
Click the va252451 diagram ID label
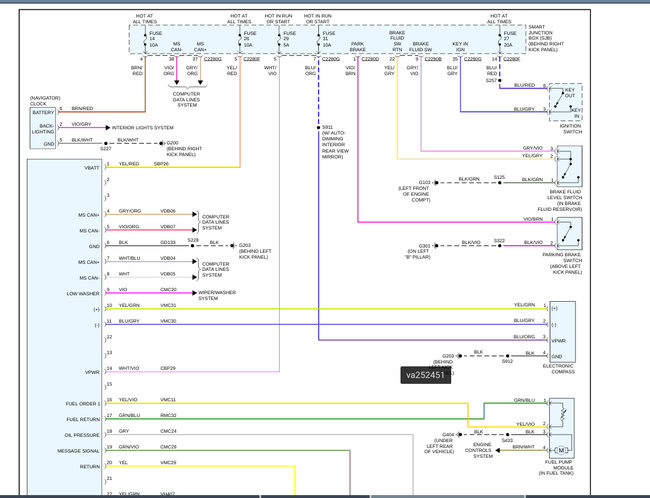(x=425, y=375)
